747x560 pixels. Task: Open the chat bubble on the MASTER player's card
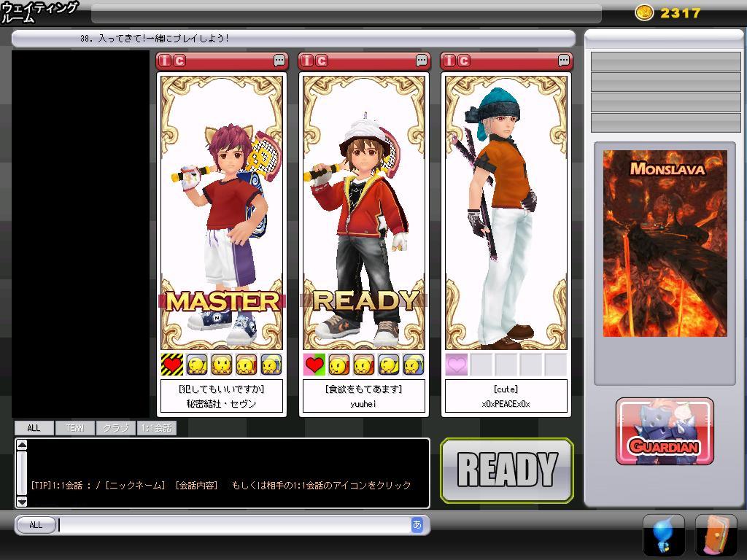tap(279, 61)
